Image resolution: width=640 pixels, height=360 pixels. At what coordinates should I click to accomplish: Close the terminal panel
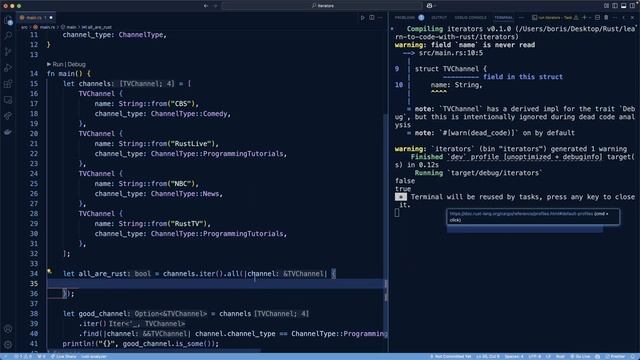[632, 18]
